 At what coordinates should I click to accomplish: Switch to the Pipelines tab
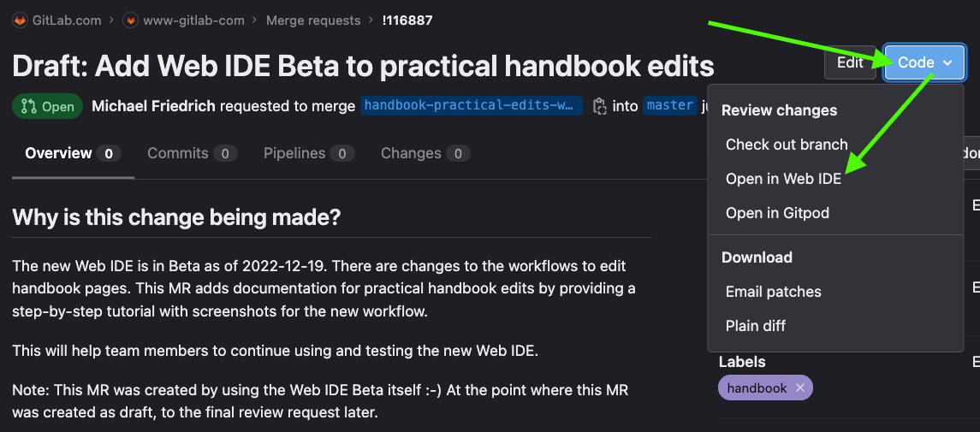(x=309, y=153)
